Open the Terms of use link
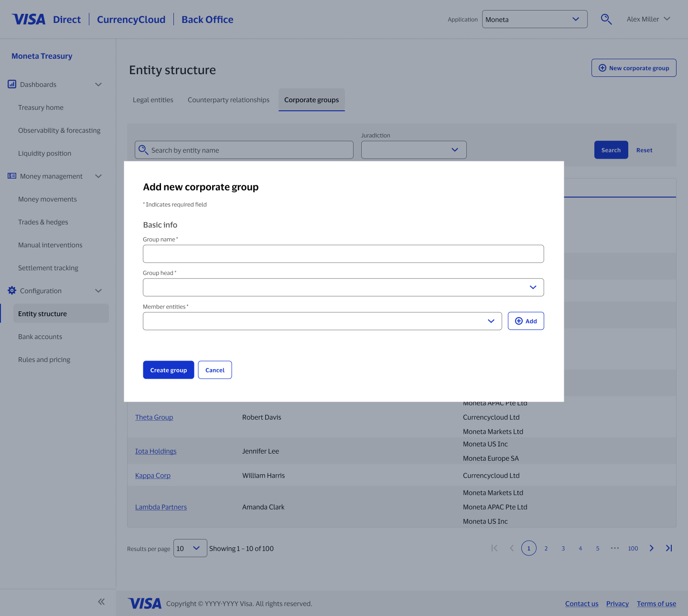688x616 pixels. 656,604
